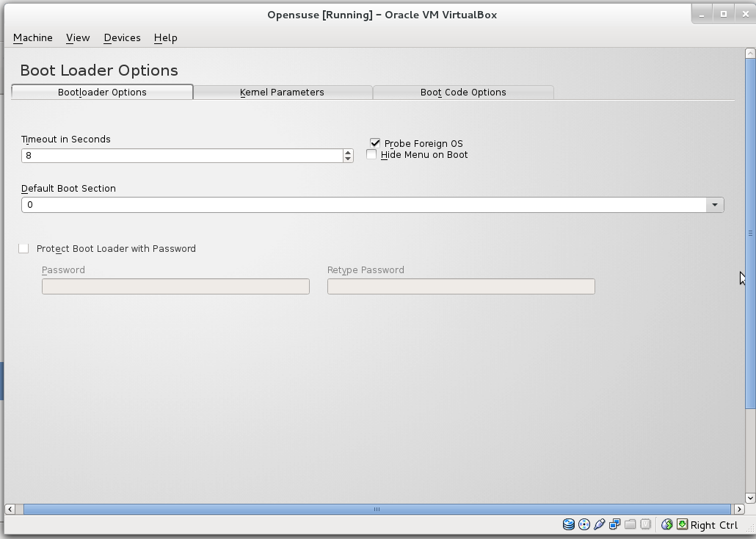Click the mouse integration status icon

pos(666,524)
